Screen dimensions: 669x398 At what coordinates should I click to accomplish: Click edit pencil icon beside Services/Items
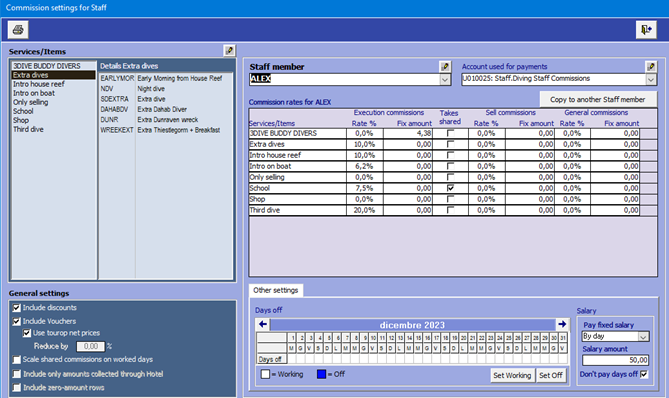pos(230,51)
